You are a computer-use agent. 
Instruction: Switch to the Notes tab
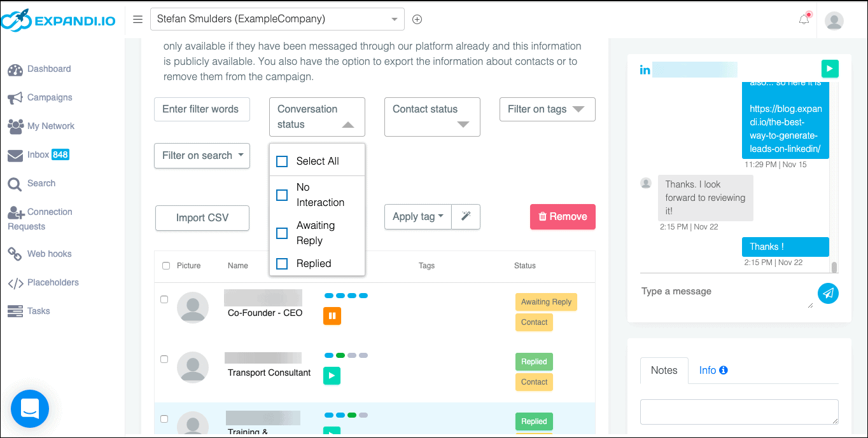664,371
